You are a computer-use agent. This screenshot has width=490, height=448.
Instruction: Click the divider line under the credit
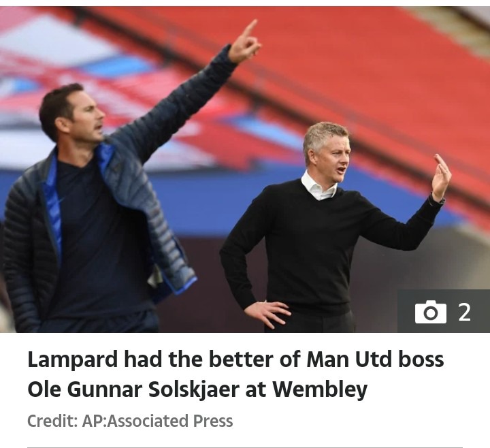(245, 447)
